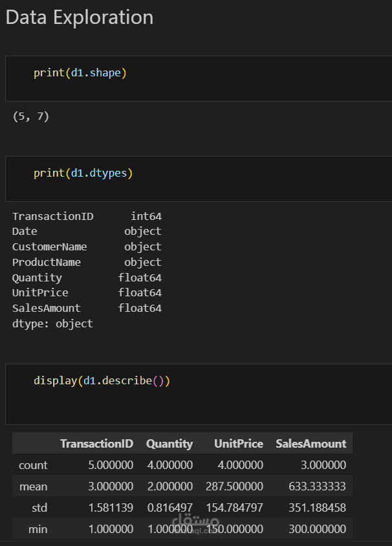This screenshot has height=546, width=392.
Task: Select the SalesAmount column header in describe table
Action: (310, 444)
